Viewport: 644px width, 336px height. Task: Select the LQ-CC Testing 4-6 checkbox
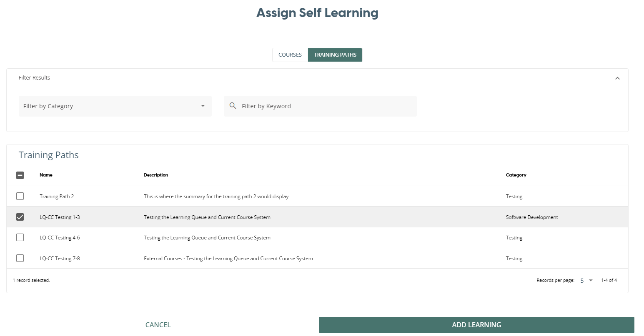[x=20, y=237]
